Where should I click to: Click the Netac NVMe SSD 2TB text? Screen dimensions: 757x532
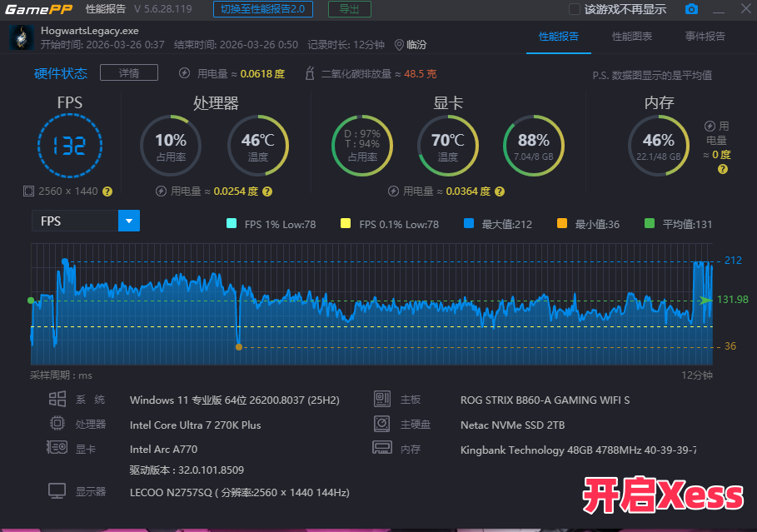coord(512,425)
